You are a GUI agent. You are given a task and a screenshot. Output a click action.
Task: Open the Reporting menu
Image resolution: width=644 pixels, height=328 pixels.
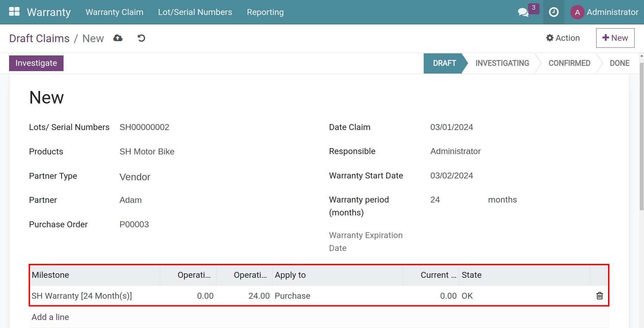click(x=265, y=12)
